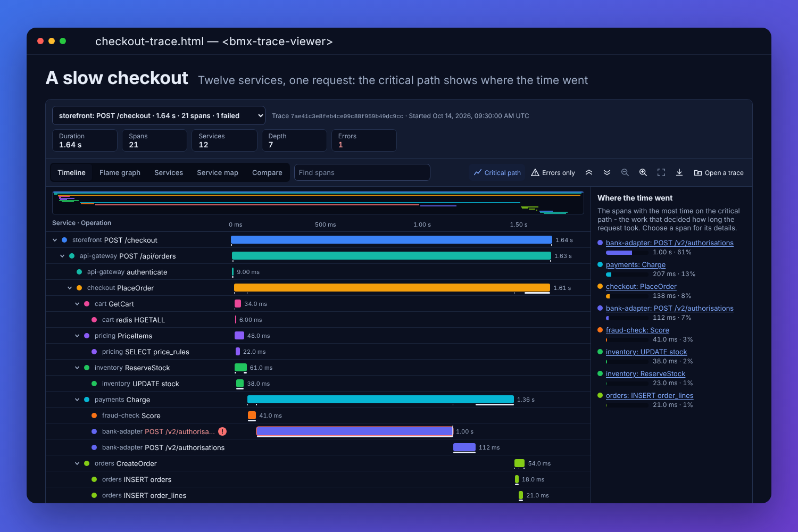Collapse the storefront POST /checkout row
The image size is (798, 532).
coord(55,240)
